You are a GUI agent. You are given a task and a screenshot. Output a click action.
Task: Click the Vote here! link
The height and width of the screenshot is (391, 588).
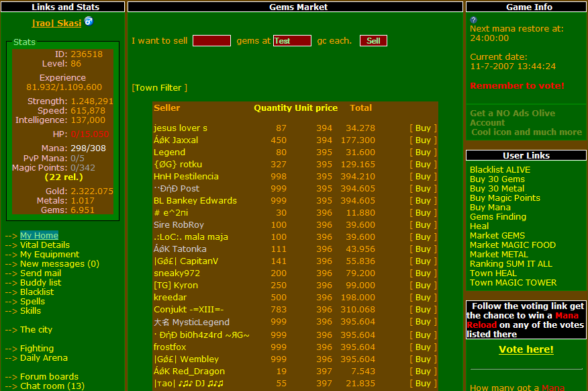526,349
